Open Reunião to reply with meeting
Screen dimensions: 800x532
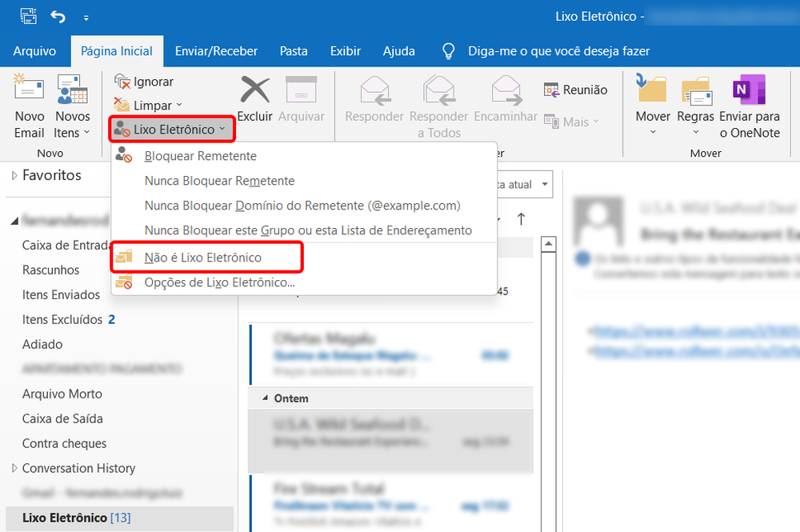(x=574, y=90)
